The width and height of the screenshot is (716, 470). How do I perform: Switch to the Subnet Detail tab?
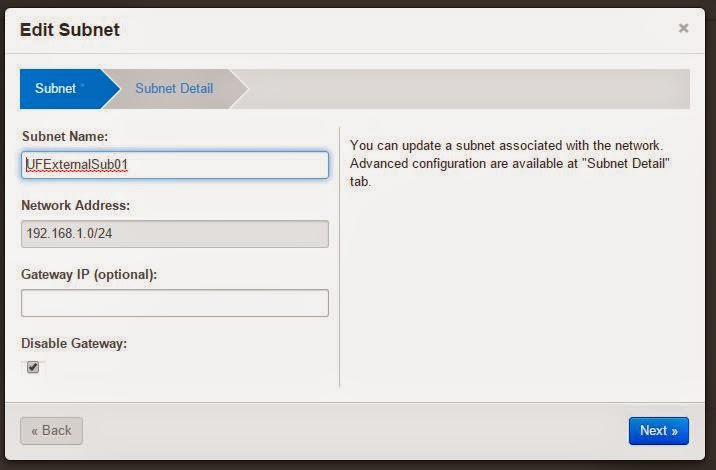coord(174,89)
